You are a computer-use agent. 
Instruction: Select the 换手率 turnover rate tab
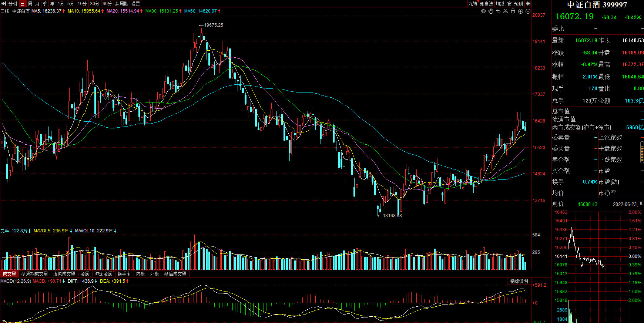[x=124, y=274]
